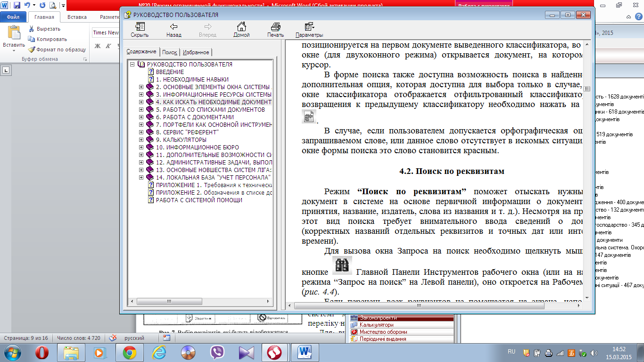Select topic 1. НЕОБХОДИМЫЕ НАВЫКИ

192,80
